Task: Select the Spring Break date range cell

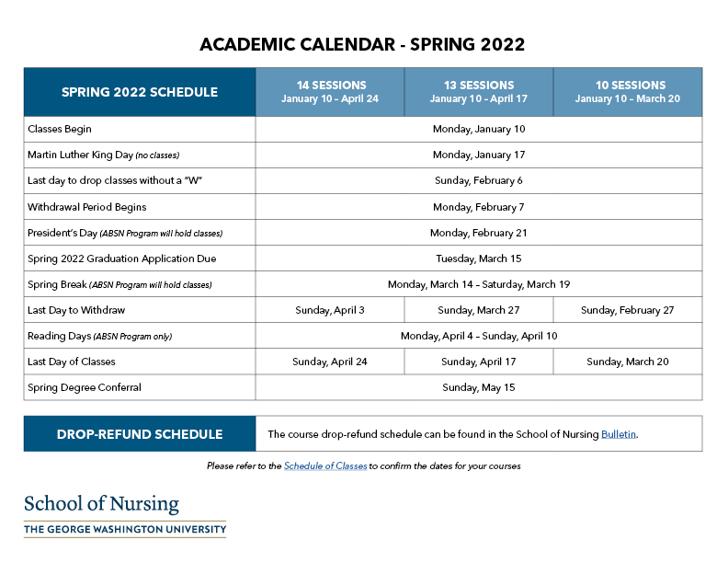Action: 479,284
